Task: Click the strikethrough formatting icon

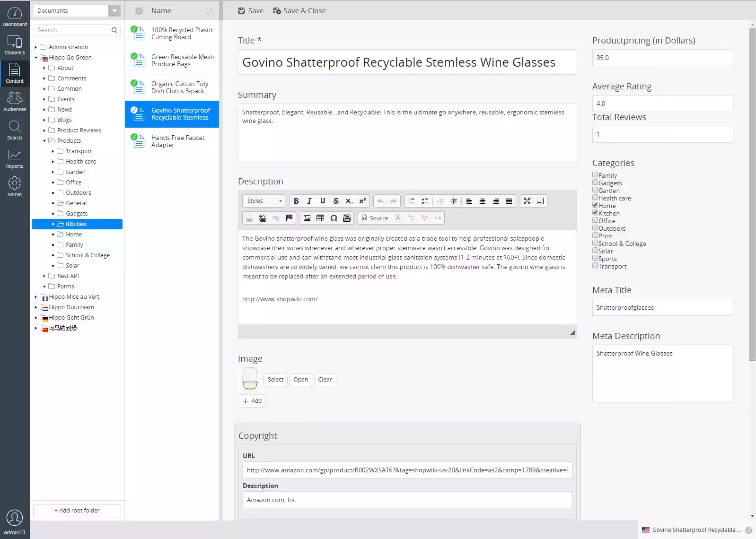Action: point(336,201)
